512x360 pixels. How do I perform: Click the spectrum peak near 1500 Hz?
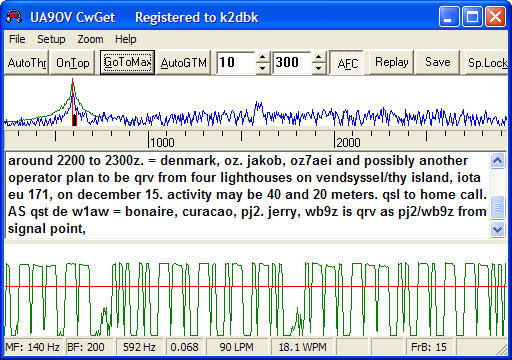[x=258, y=106]
